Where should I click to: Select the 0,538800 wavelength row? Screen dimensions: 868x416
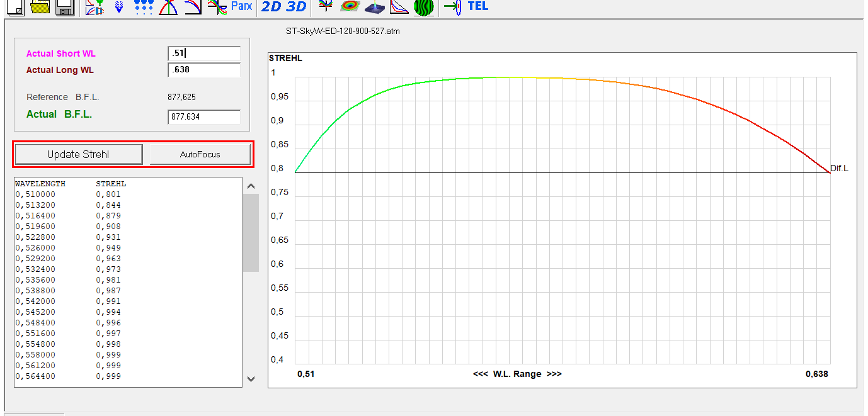tap(128, 291)
